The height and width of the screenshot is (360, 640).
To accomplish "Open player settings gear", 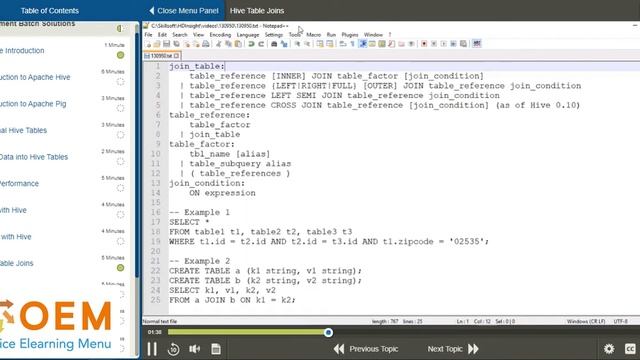I will tap(609, 349).
